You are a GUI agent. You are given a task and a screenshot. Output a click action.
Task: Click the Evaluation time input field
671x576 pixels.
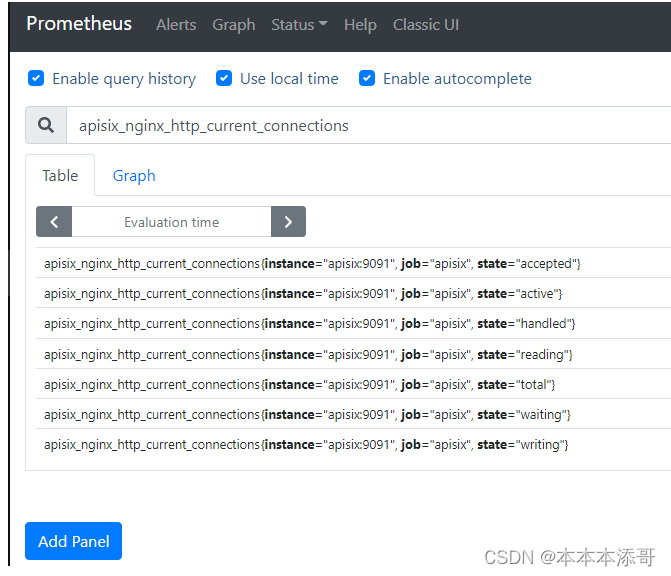[x=171, y=222]
